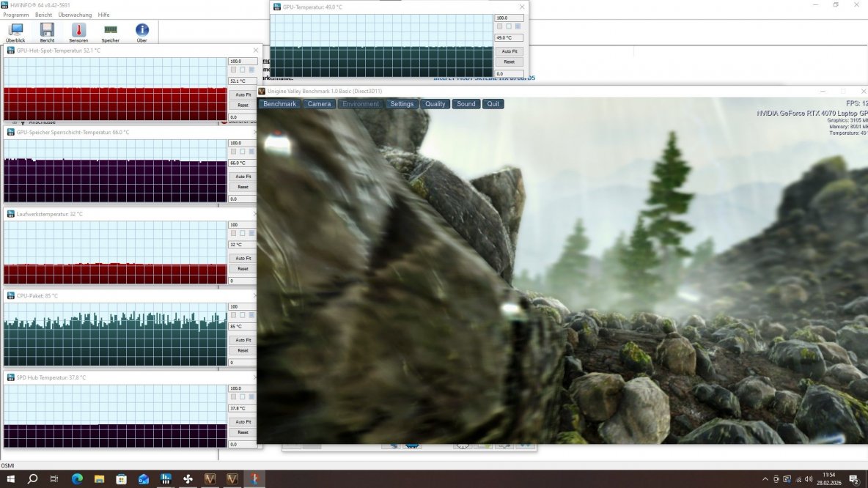Toggle third checkbox in Laufwerkstemperatur graph
868x488 pixels.
click(251, 234)
